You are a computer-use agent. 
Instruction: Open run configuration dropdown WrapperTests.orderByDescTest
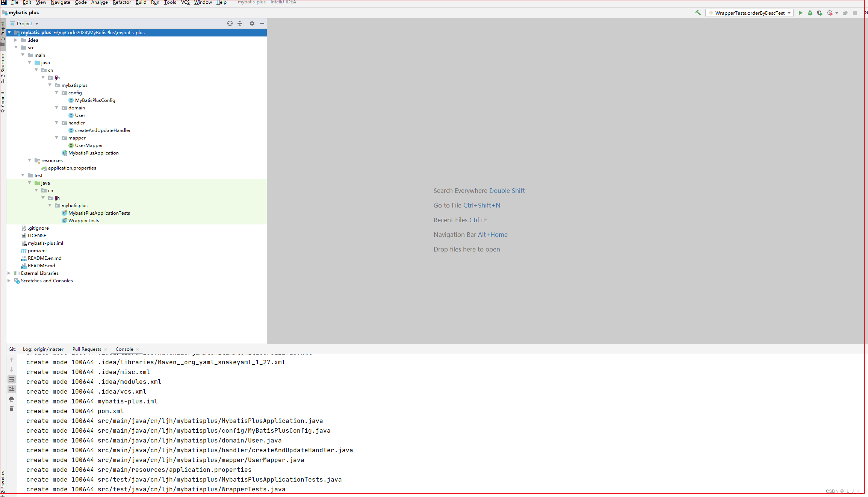pos(750,13)
